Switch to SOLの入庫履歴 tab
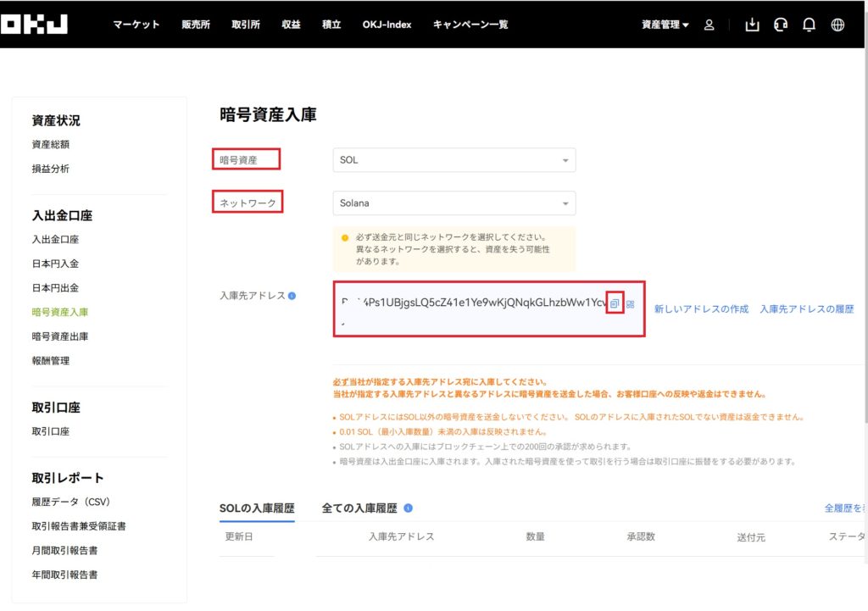 pos(257,508)
